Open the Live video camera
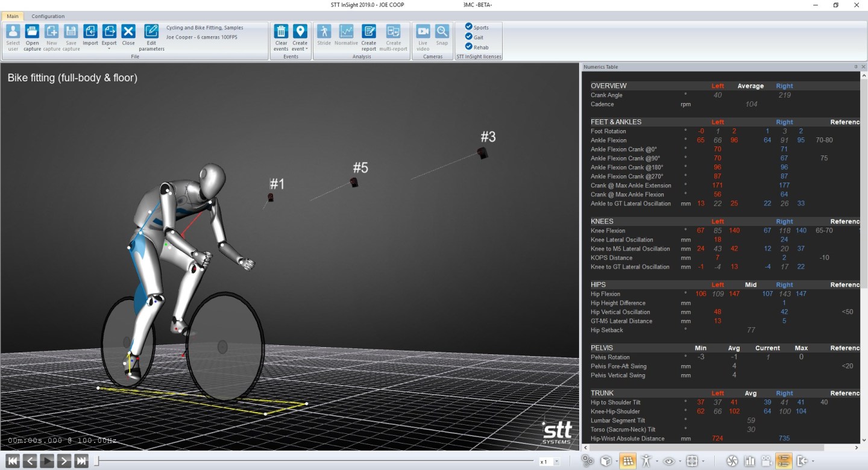Viewport: 868px width, 470px height. point(423,32)
